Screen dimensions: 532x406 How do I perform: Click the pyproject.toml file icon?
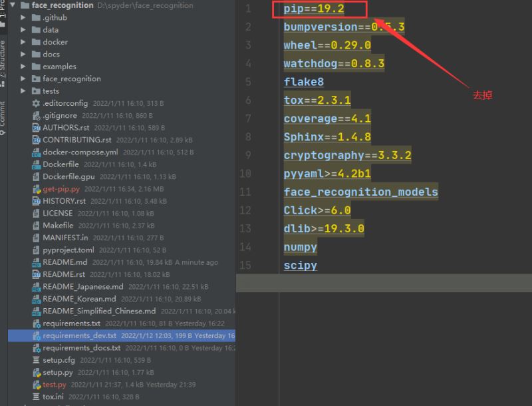click(x=37, y=250)
